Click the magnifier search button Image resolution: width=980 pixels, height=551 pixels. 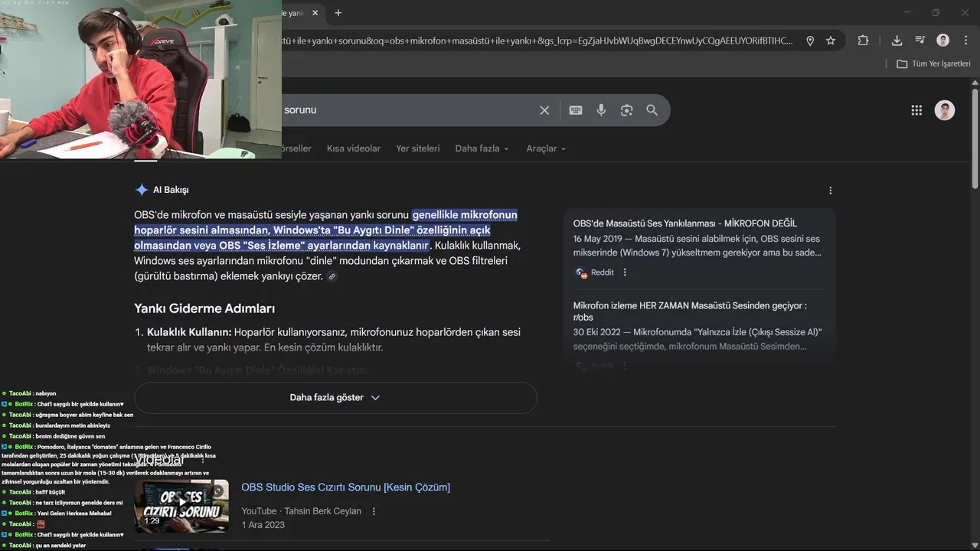652,110
